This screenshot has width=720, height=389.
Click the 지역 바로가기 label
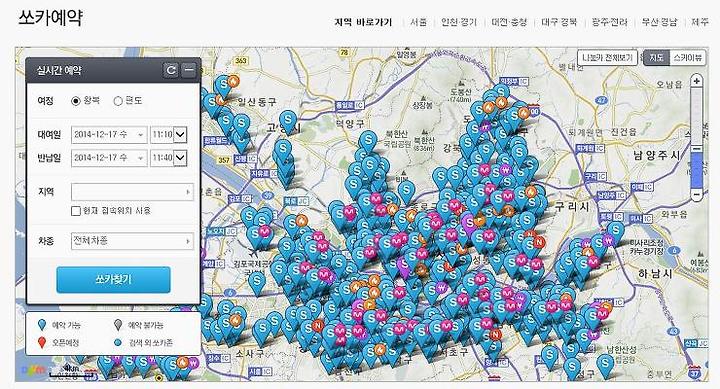pos(363,22)
